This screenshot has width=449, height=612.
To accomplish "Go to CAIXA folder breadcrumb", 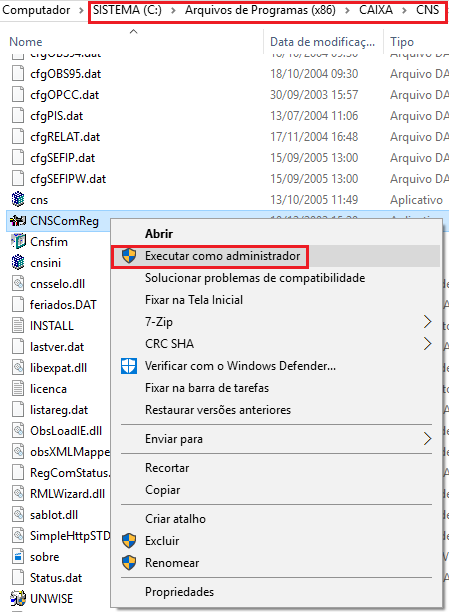I will pyautogui.click(x=376, y=10).
